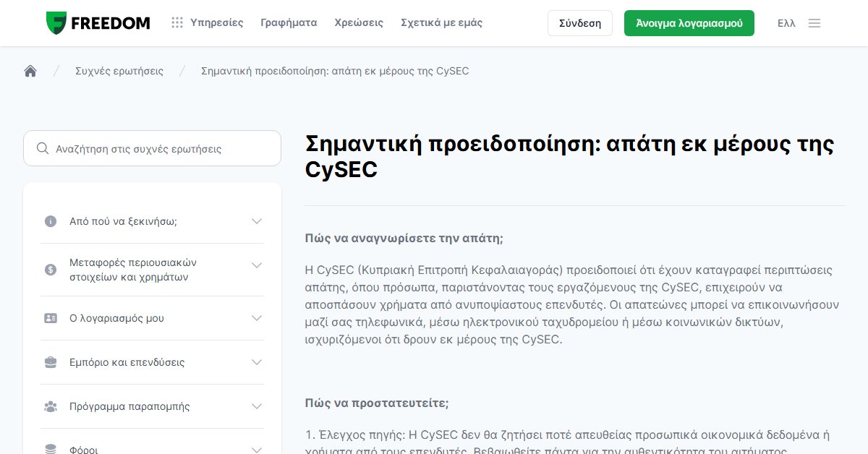Open the Εμπόριο και επενδύσεις category label
The height and width of the screenshot is (454, 868).
click(x=127, y=362)
